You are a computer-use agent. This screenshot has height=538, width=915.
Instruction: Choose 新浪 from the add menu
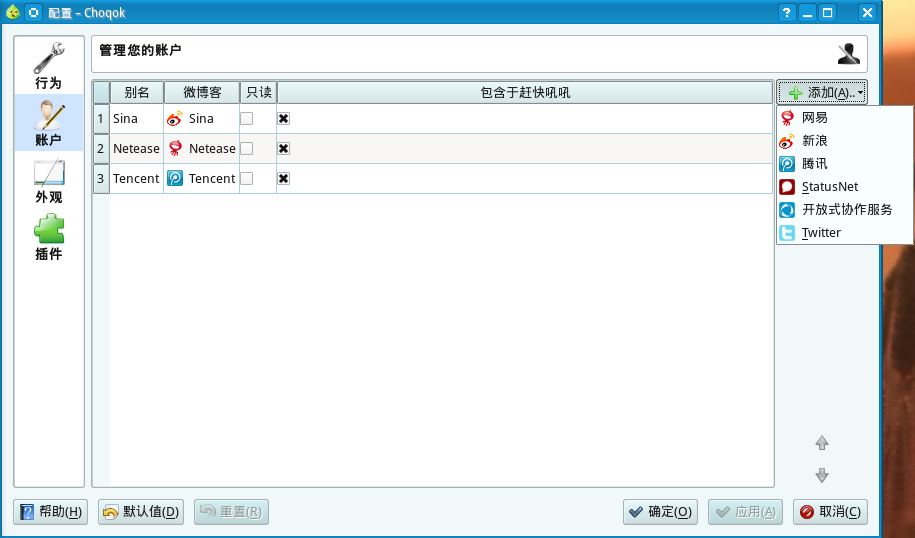click(844, 141)
